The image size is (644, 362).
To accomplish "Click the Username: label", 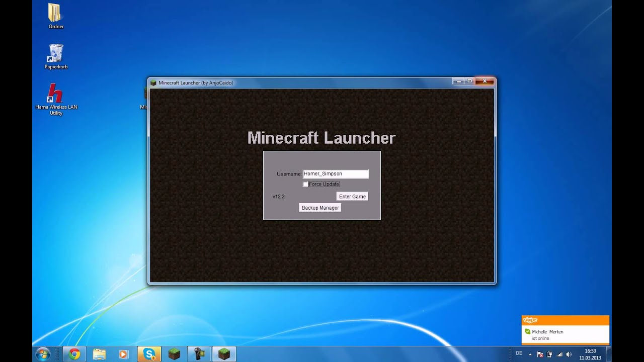I will [289, 174].
